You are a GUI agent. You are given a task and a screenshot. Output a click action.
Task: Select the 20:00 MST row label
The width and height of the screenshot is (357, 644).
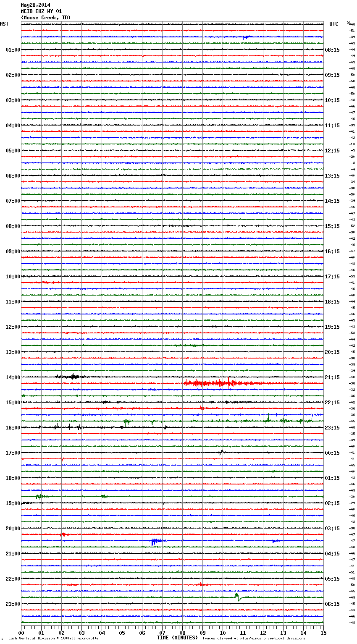click(x=13, y=529)
